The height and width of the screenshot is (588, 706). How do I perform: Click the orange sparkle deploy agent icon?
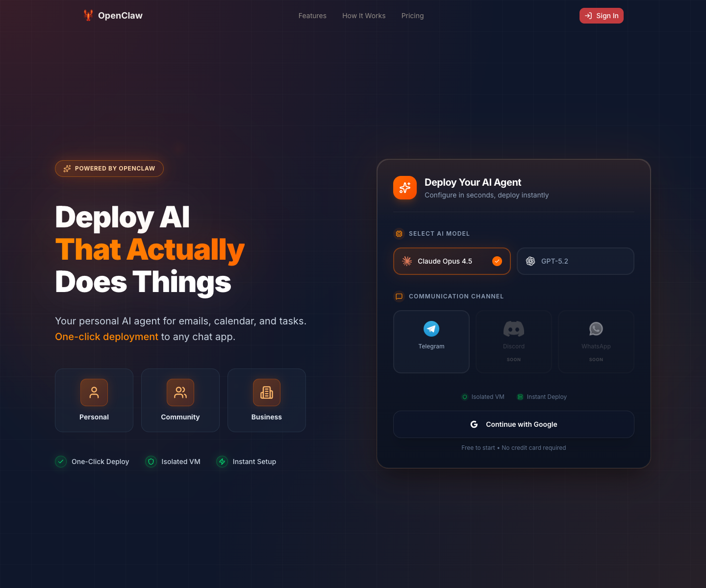click(x=405, y=188)
